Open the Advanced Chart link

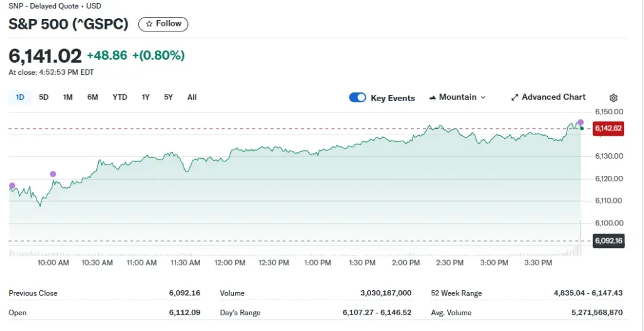(548, 97)
